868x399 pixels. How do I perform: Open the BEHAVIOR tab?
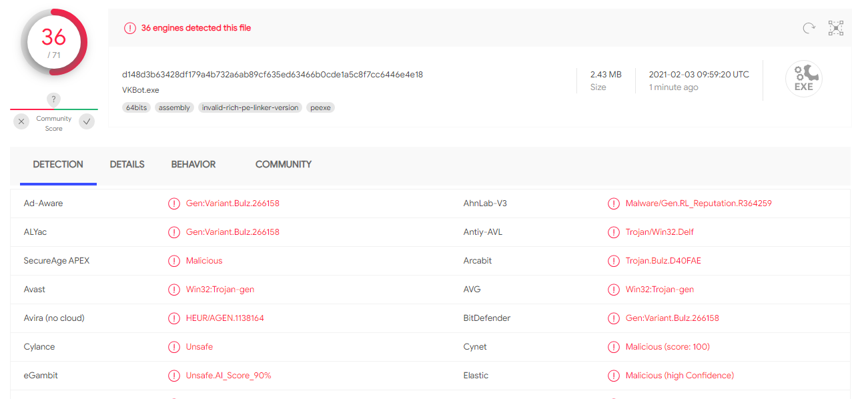click(x=193, y=164)
